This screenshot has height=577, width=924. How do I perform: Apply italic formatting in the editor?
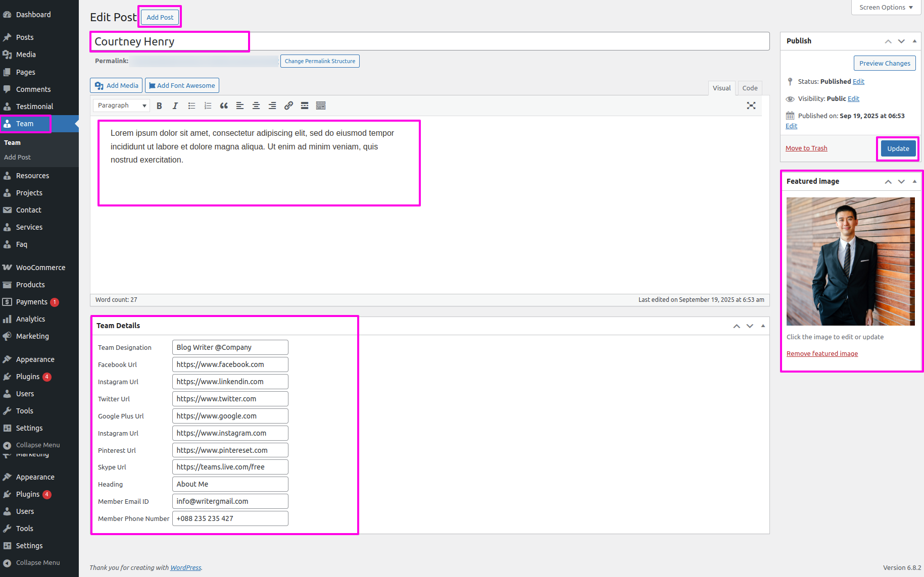coord(175,106)
